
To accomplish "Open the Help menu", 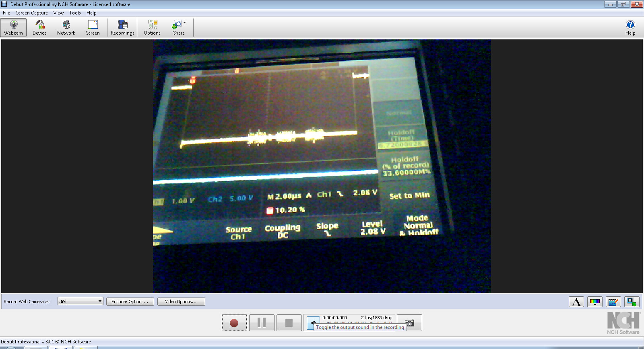I will coord(91,13).
